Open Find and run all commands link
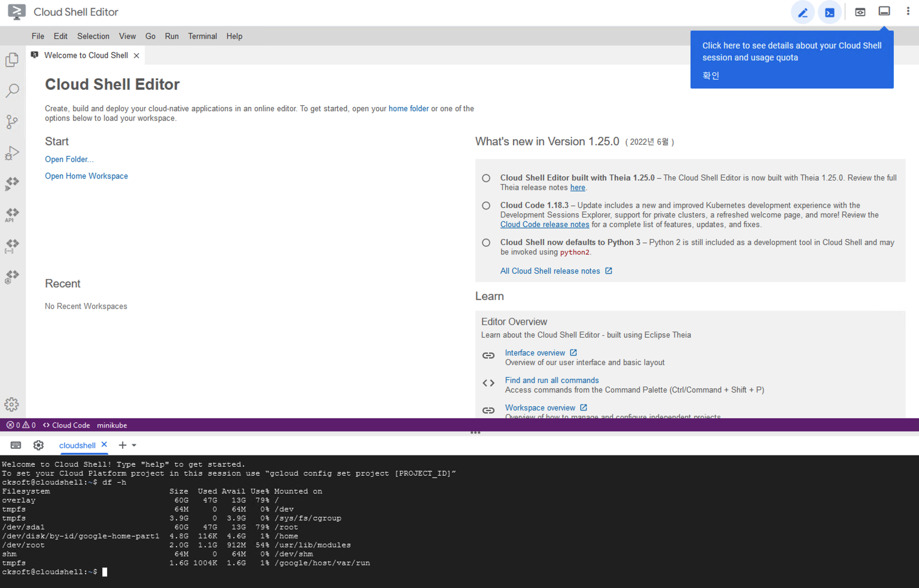This screenshot has width=919, height=588. (x=552, y=381)
